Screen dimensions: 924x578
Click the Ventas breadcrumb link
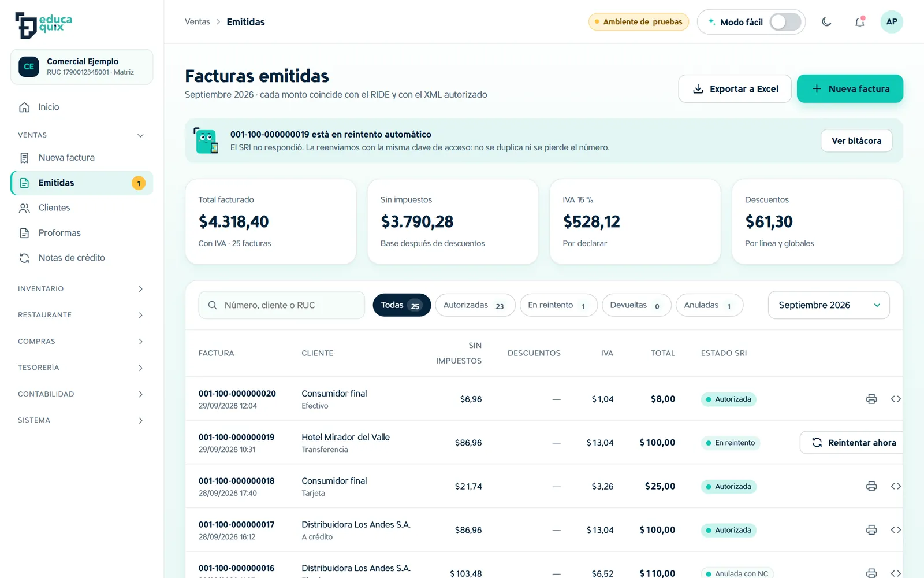(198, 22)
